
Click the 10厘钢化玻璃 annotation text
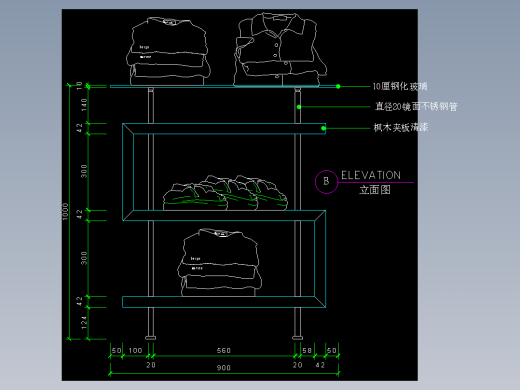pos(400,86)
